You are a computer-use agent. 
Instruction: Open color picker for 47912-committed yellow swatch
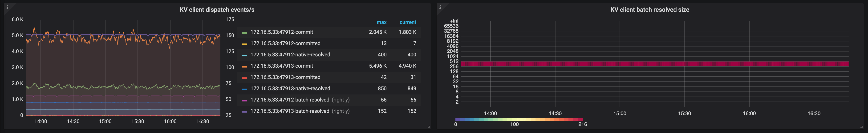(x=244, y=44)
